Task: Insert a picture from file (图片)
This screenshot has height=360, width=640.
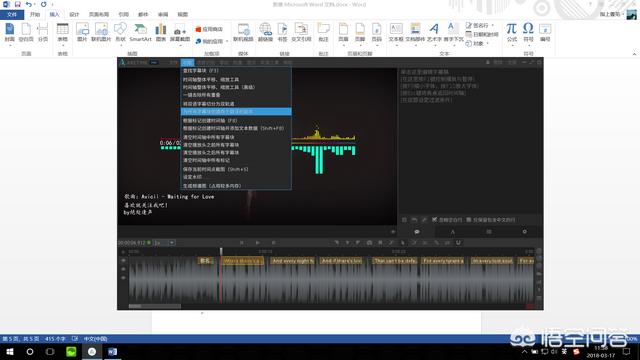Action: coord(82,32)
